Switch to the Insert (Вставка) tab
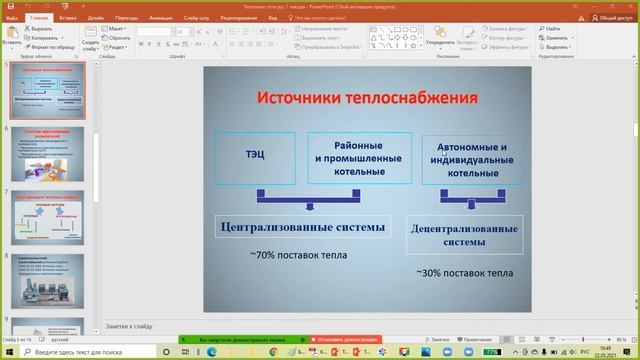640x360 pixels. [68, 18]
